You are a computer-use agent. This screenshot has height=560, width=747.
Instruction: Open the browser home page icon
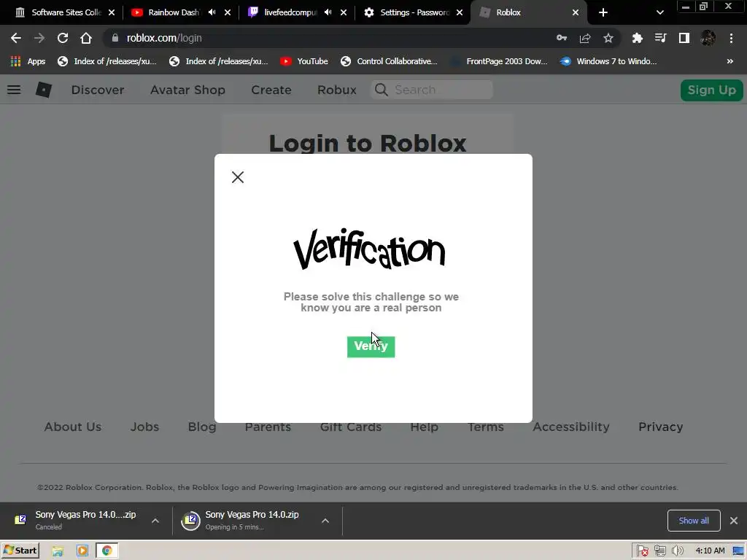(x=86, y=38)
